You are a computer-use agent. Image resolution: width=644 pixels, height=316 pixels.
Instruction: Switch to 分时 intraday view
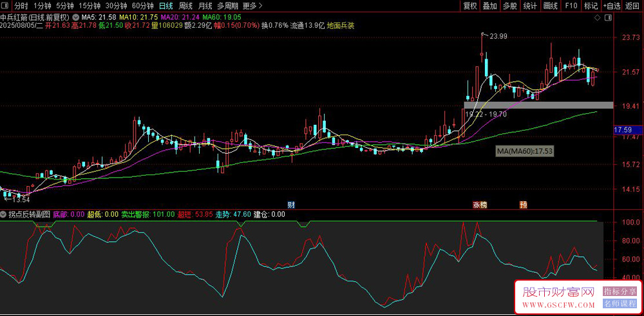[x=21, y=6]
